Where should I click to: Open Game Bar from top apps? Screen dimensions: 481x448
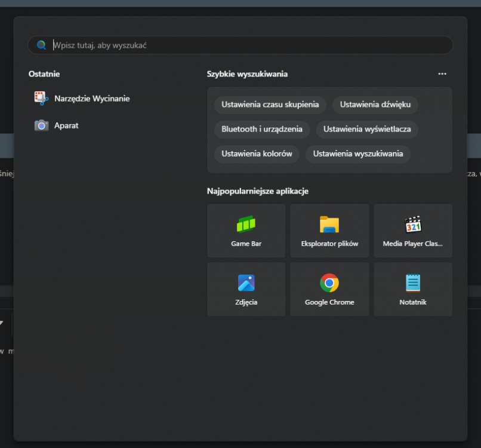pos(246,231)
